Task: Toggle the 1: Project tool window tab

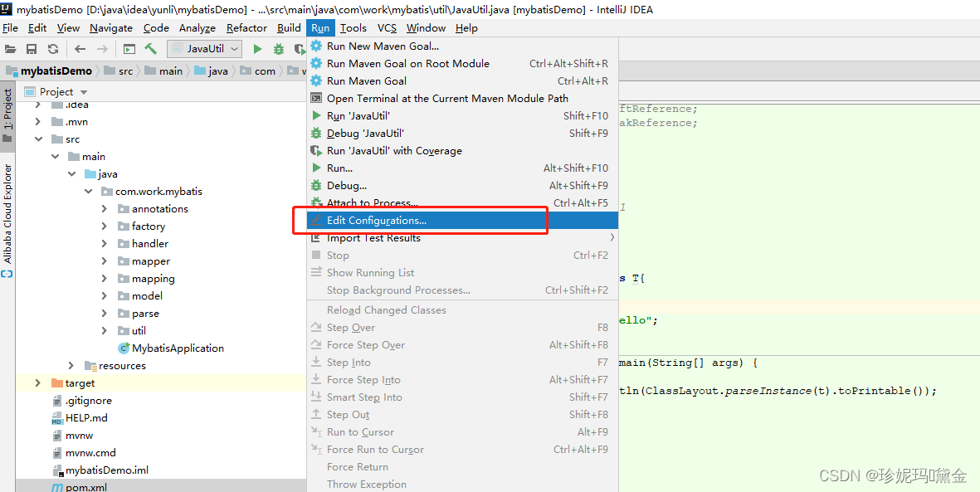Action: 7,115
